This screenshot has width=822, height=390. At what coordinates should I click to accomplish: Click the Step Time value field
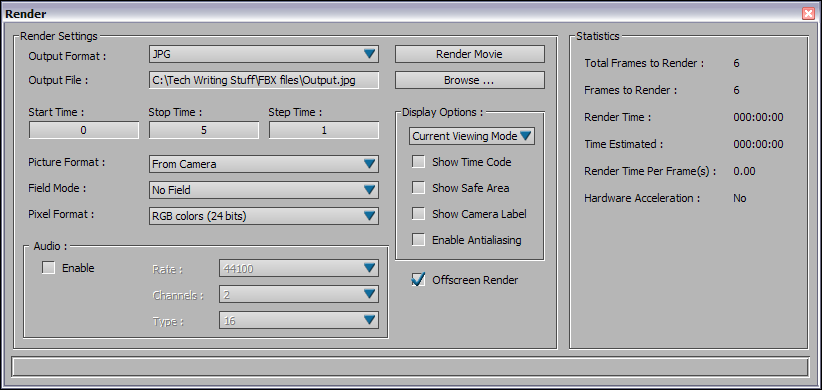pos(324,131)
